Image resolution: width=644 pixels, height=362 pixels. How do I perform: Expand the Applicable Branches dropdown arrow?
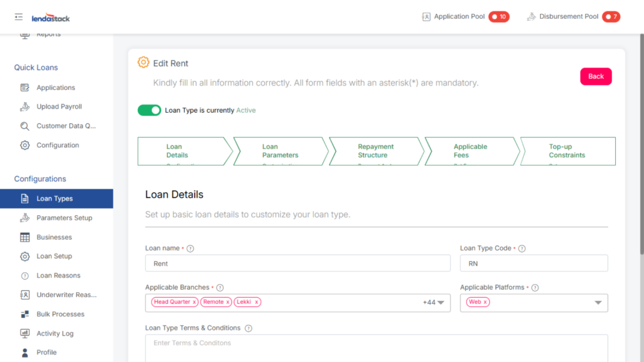441,303
